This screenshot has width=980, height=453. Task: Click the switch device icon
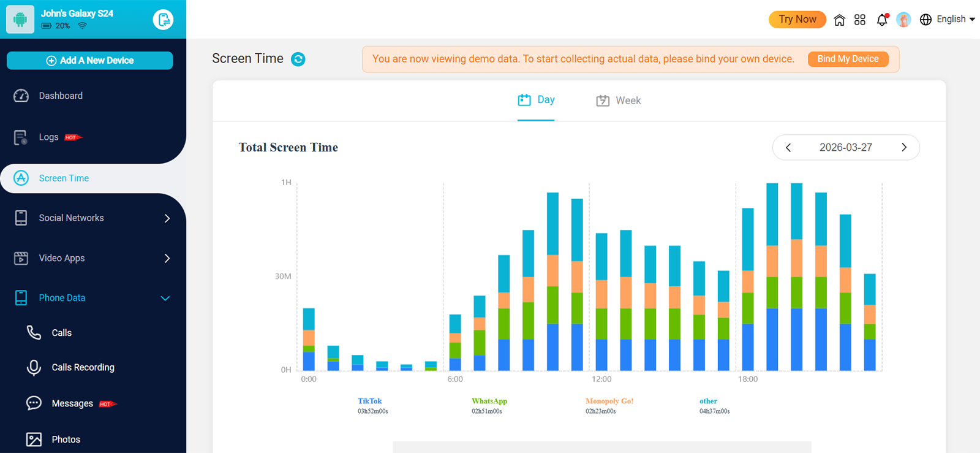163,20
